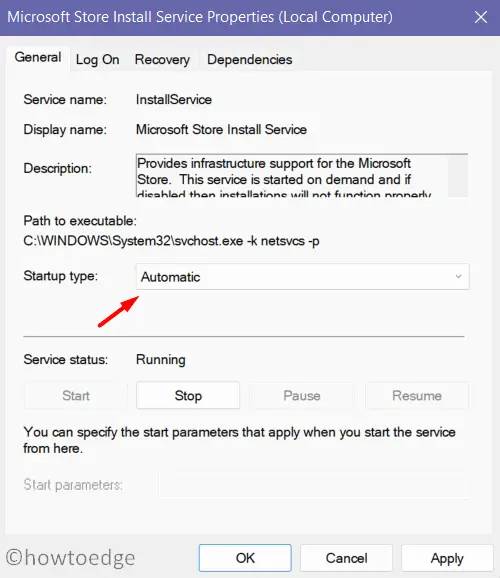Image resolution: width=500 pixels, height=578 pixels.
Task: Click the disabled Start service button
Action: (76, 396)
